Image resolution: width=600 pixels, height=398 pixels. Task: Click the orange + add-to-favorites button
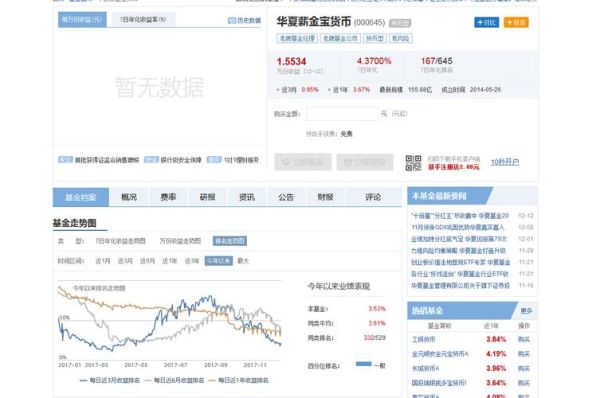pyautogui.click(x=516, y=23)
